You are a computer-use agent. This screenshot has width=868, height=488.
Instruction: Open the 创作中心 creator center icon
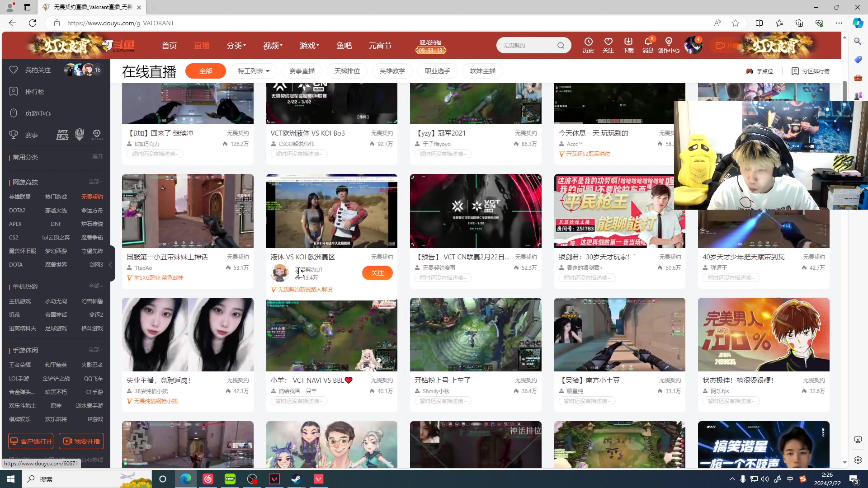pyautogui.click(x=669, y=45)
